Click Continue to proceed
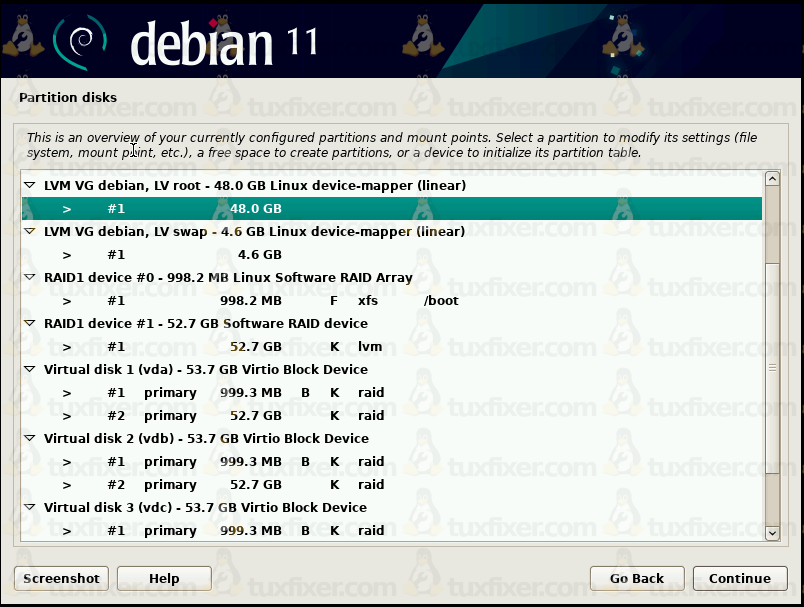The image size is (804, 607). [x=739, y=578]
